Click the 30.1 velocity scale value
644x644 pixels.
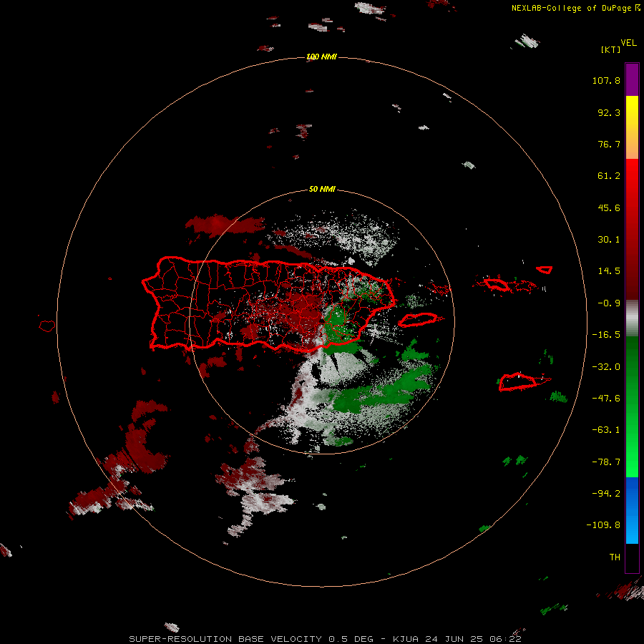[609, 240]
